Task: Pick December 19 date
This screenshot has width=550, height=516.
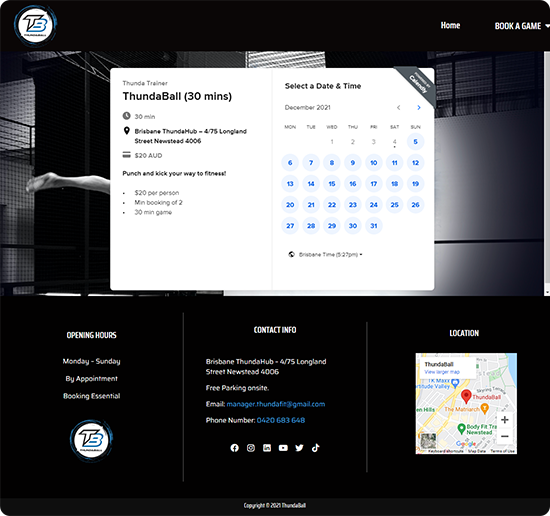Action: 415,184
